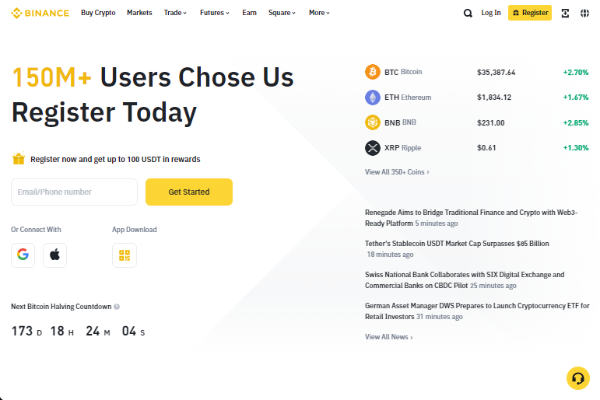600x400 pixels.
Task: Expand the Square dropdown menu
Action: tap(282, 13)
